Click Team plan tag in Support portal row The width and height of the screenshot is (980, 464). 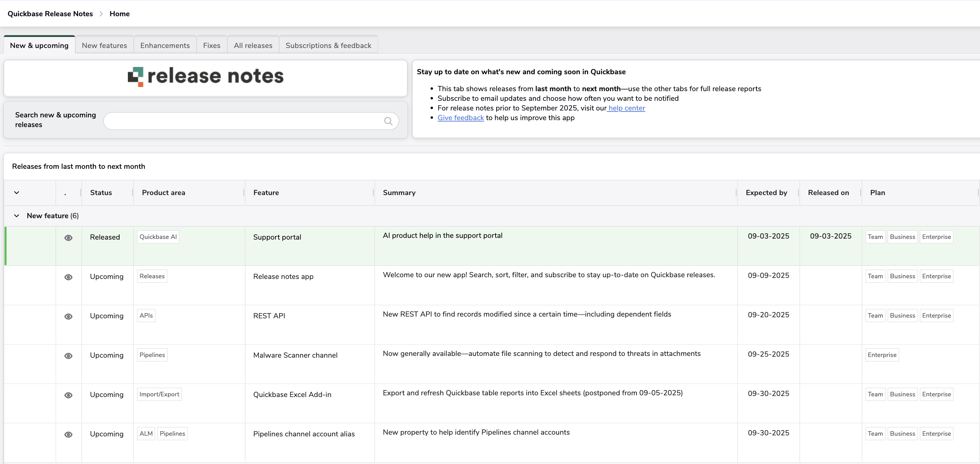[x=875, y=237]
